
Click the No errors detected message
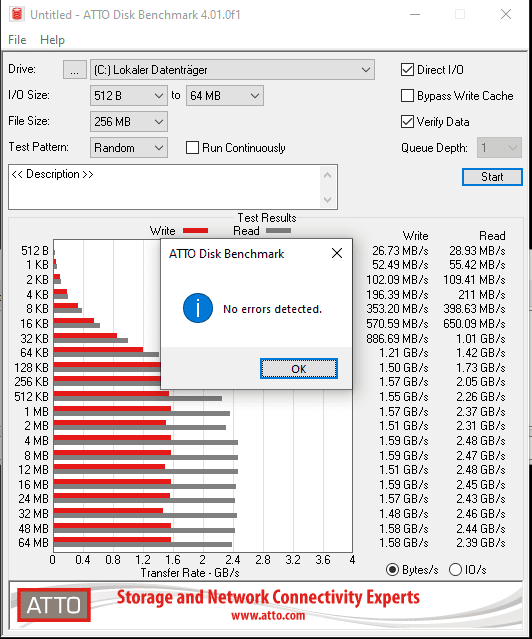tap(272, 309)
